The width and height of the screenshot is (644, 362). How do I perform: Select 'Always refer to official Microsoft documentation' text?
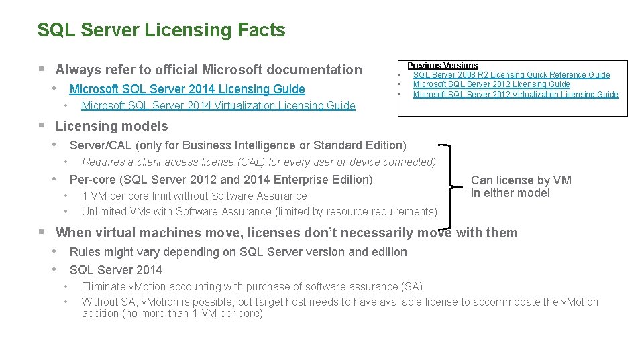click(x=209, y=70)
